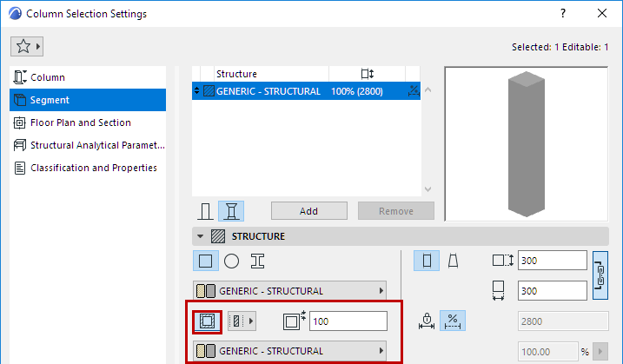Click the reorder arrows on segment row

point(196,91)
